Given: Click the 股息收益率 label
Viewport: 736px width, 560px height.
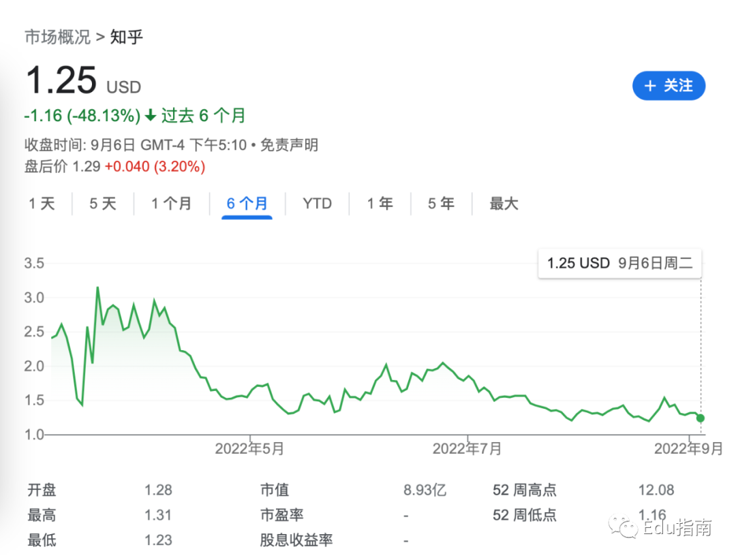Looking at the screenshot, I should pyautogui.click(x=296, y=540).
